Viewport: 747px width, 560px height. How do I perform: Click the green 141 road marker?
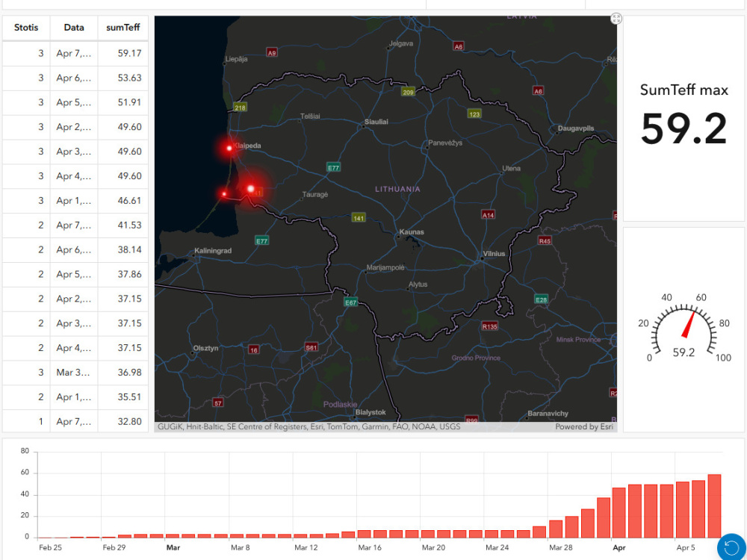tap(358, 219)
